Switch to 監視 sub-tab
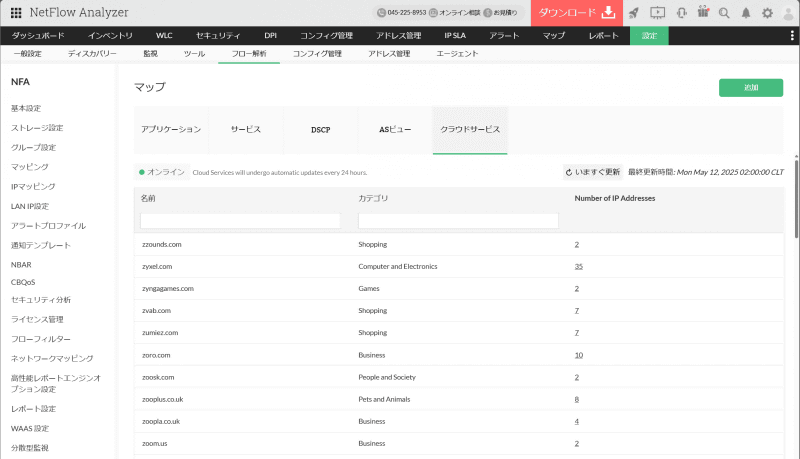This screenshot has height=459, width=800. (x=151, y=54)
